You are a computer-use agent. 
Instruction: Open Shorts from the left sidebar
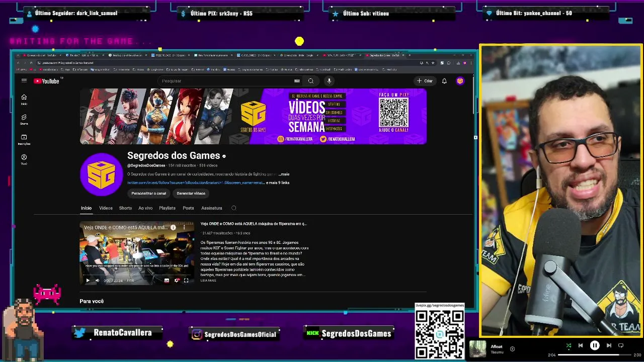pyautogui.click(x=24, y=119)
